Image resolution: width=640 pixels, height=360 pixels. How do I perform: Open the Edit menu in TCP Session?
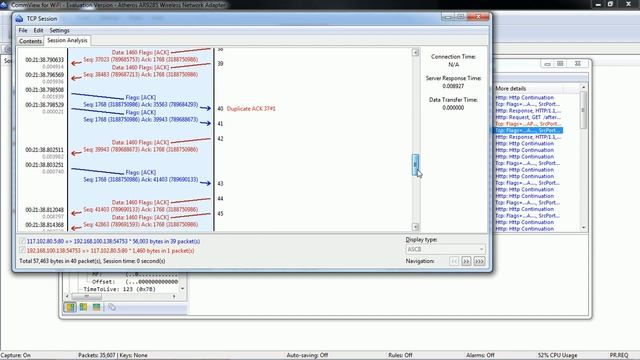coord(38,30)
